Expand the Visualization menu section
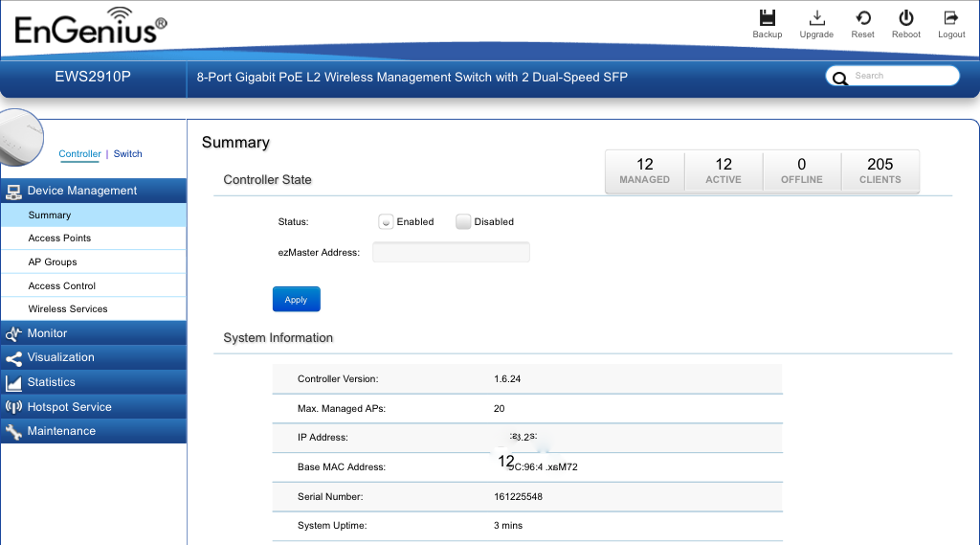 (94, 357)
